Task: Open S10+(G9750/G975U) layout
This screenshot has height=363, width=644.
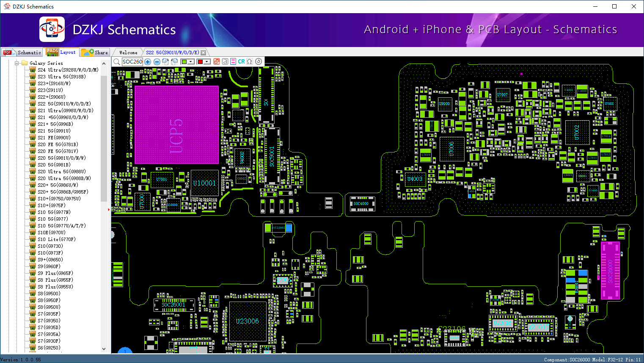Action: (x=59, y=199)
